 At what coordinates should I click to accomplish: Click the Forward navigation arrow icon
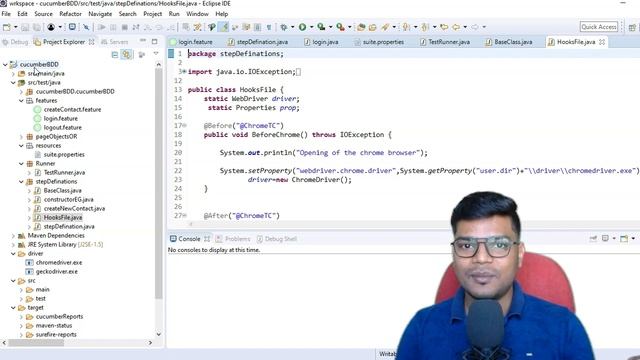point(475,27)
